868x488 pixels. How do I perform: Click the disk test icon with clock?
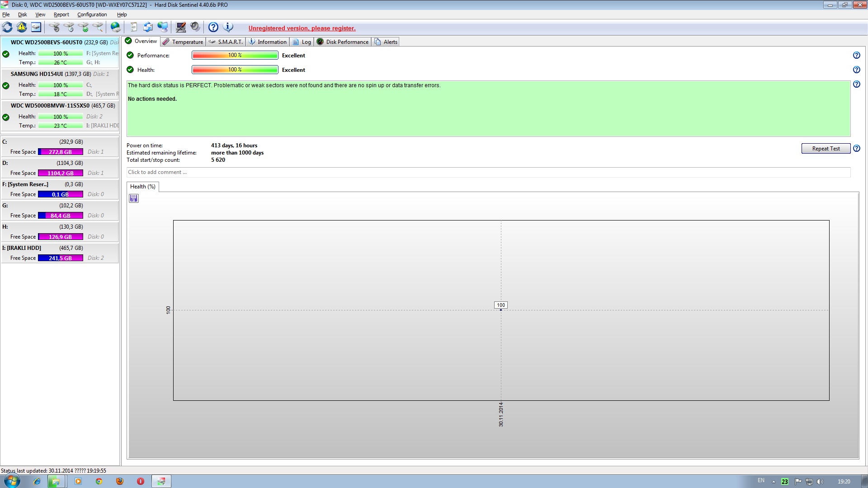coord(69,27)
